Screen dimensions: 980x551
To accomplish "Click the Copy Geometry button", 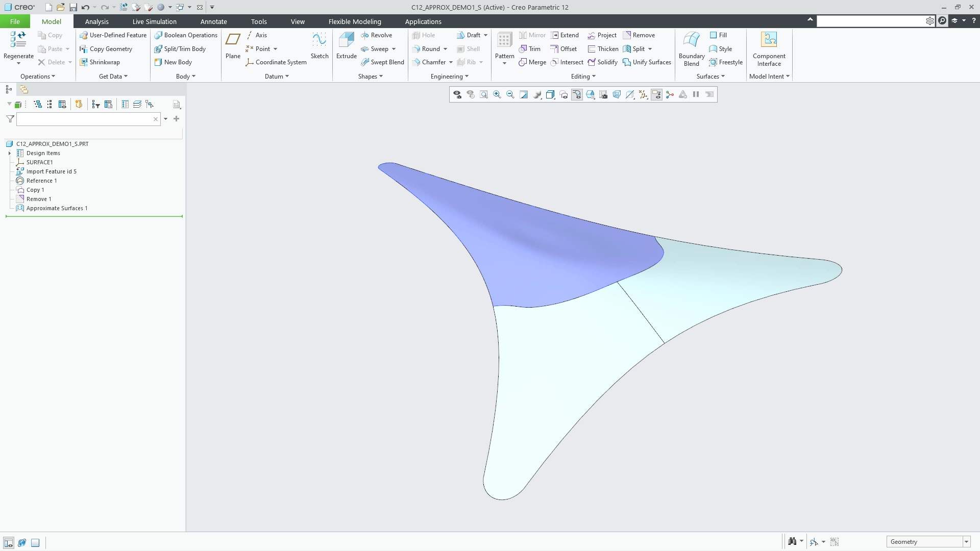I will (106, 49).
